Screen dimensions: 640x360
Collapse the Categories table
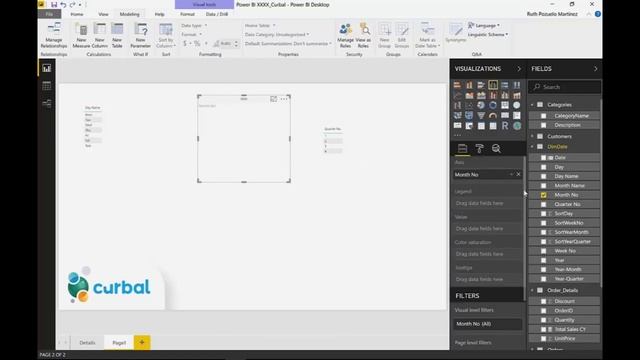click(532, 105)
